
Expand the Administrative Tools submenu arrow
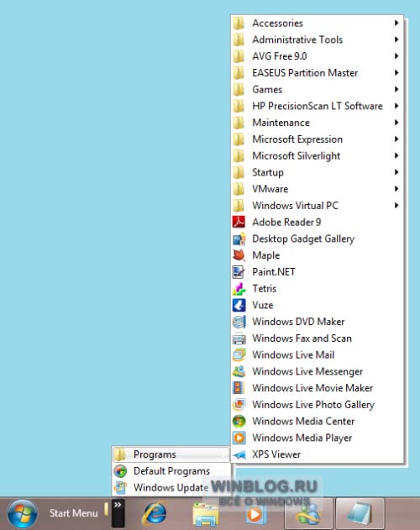click(x=396, y=39)
